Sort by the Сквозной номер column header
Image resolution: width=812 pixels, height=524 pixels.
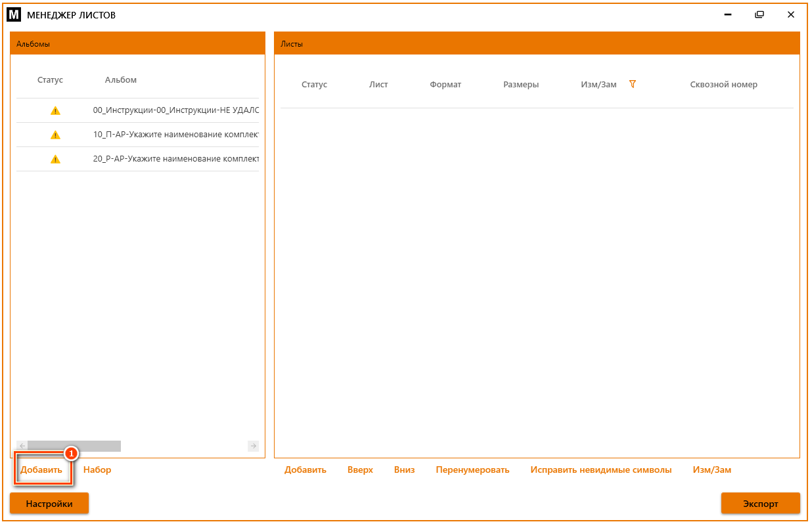[x=723, y=85]
